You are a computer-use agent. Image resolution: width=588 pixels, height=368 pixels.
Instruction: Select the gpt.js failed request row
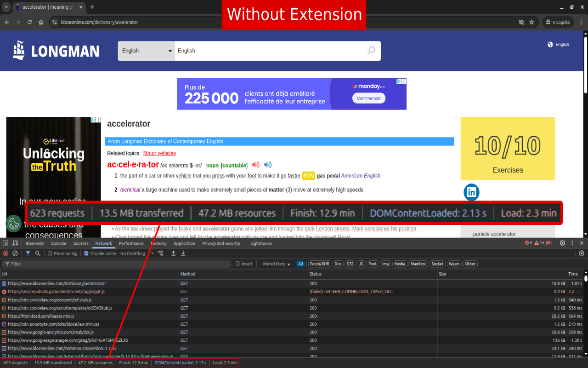pos(292,292)
